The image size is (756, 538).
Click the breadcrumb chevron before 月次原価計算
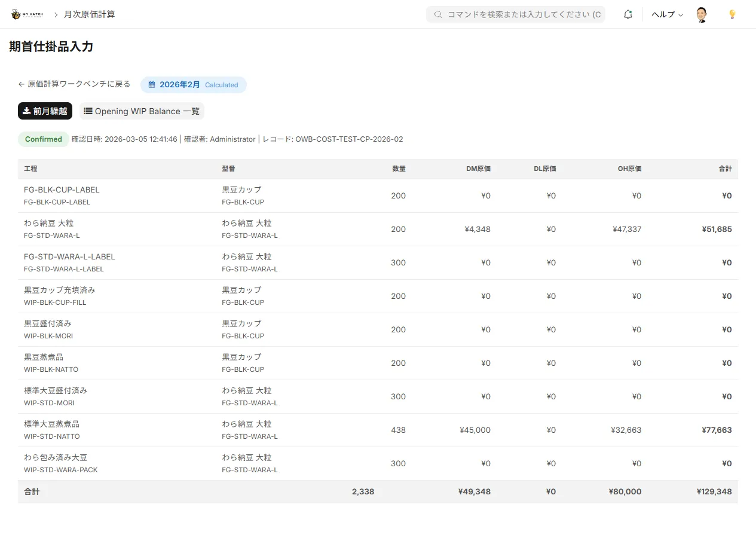coord(56,14)
